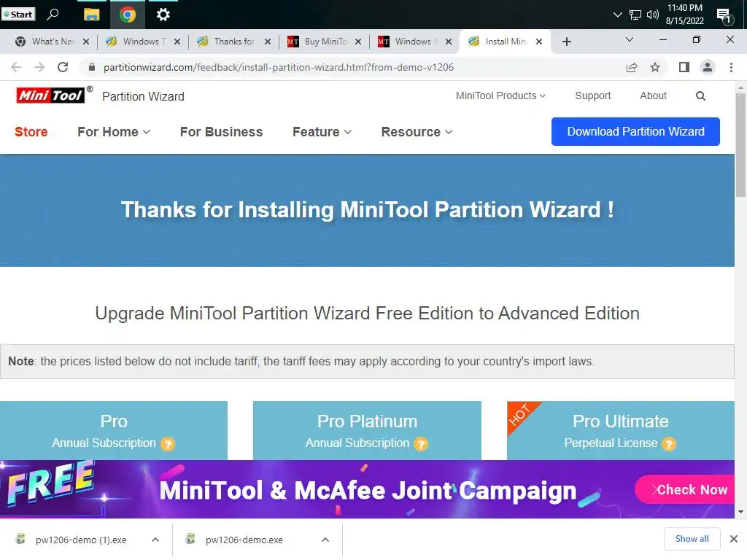Viewport: 747px width, 560px height.
Task: Reload the current page
Action: tap(63, 67)
